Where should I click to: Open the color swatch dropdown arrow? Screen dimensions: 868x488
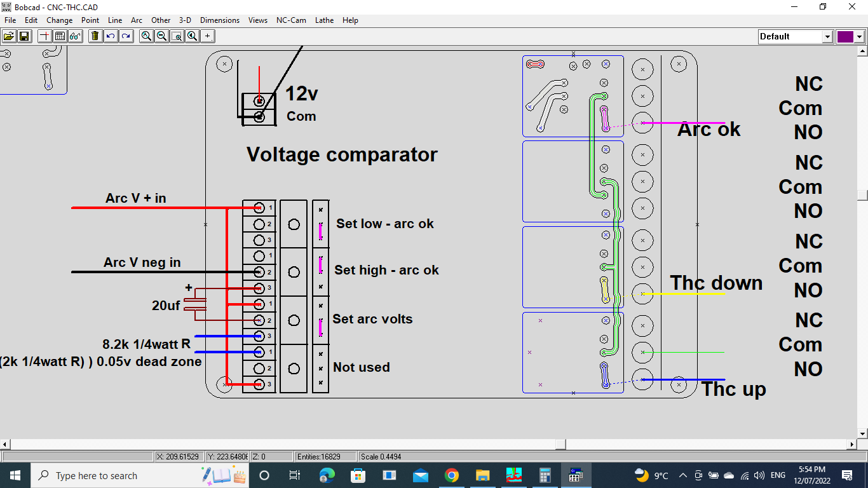click(x=860, y=36)
